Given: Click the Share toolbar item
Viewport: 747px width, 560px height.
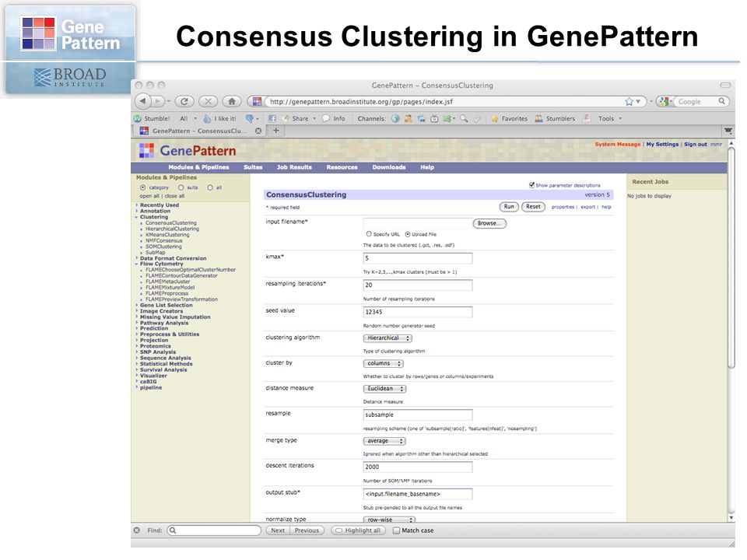Looking at the screenshot, I should tap(299, 118).
